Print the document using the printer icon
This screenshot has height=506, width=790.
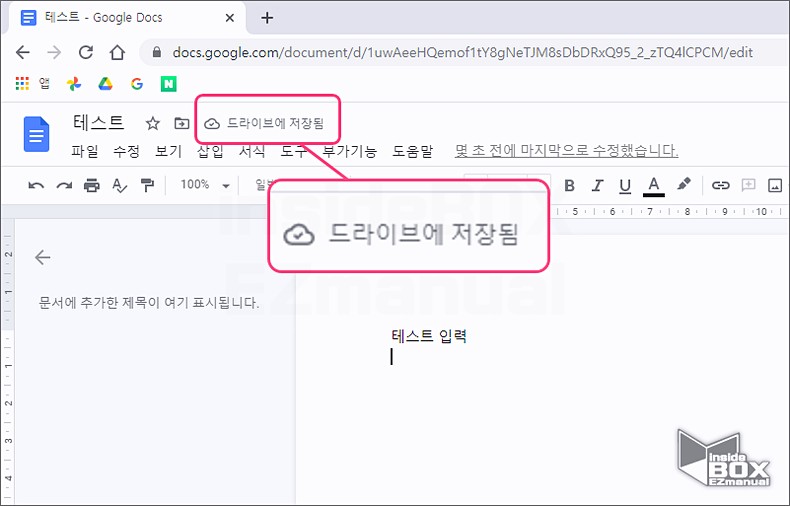tap(92, 185)
